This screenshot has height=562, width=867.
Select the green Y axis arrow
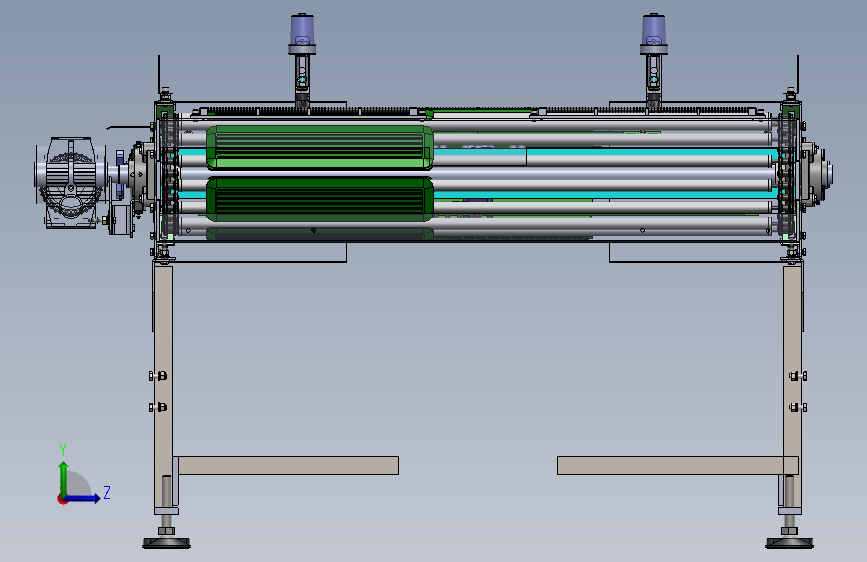tap(64, 478)
